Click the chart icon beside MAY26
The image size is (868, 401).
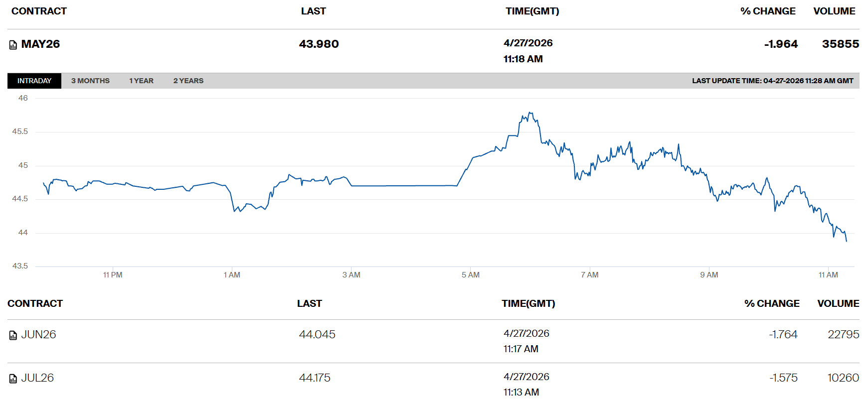(13, 45)
